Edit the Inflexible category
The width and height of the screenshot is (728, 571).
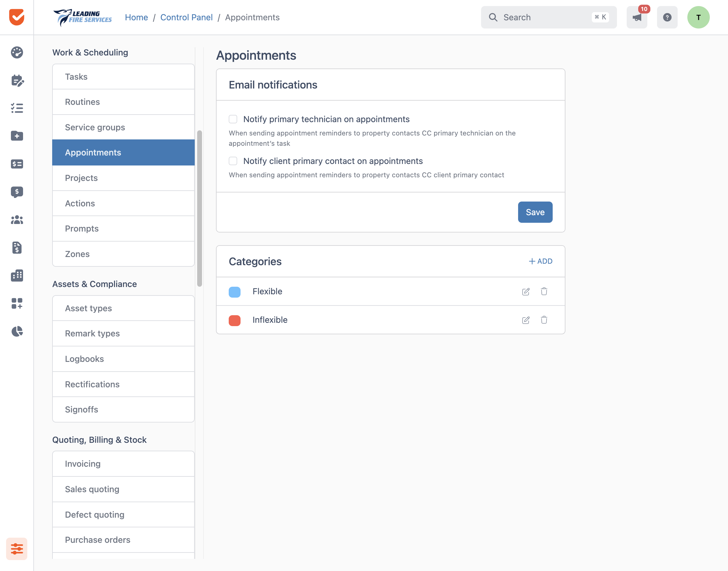(526, 320)
